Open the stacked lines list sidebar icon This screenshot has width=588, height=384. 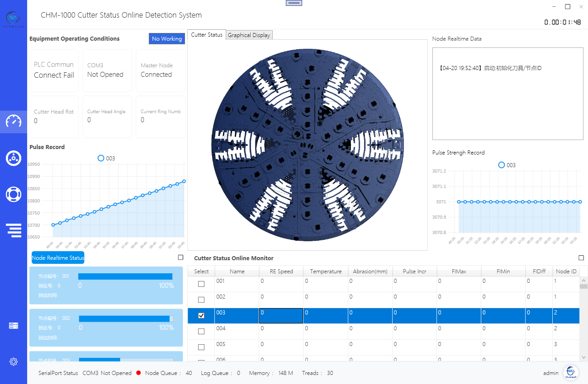click(x=14, y=230)
